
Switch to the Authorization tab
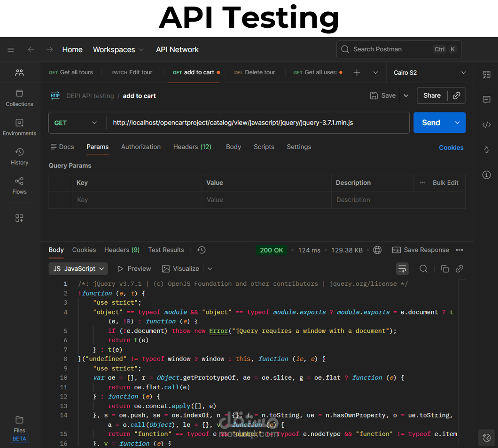(x=140, y=147)
